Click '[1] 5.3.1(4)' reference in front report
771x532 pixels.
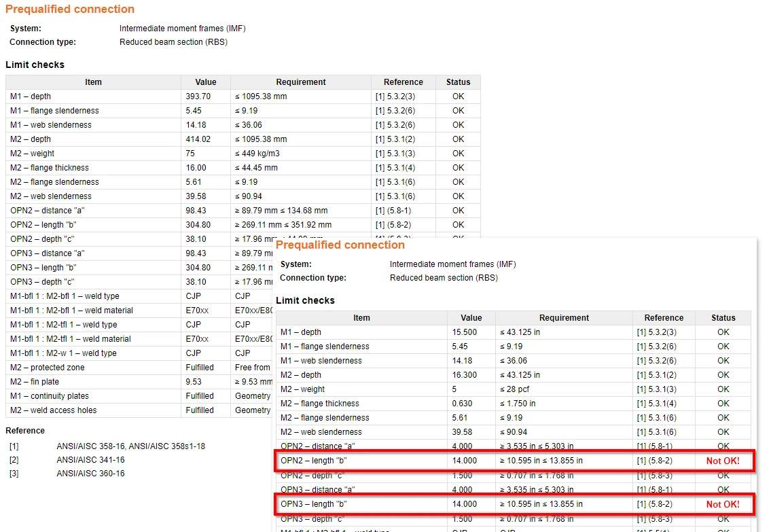tap(656, 403)
